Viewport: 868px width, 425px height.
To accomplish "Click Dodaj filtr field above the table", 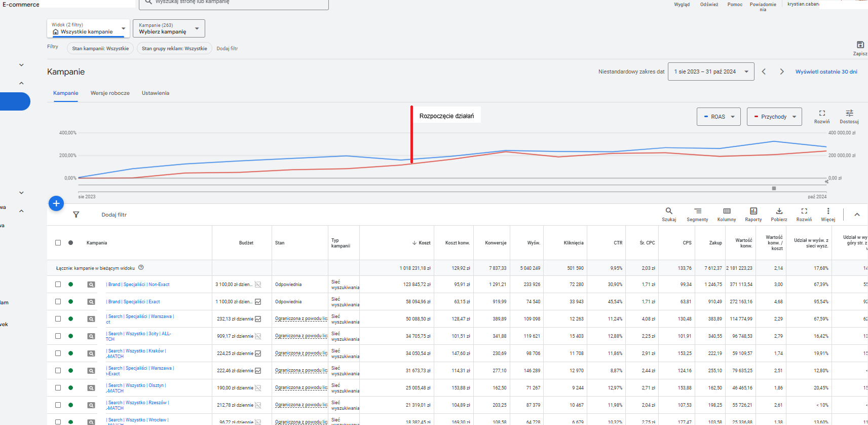I will (x=114, y=215).
